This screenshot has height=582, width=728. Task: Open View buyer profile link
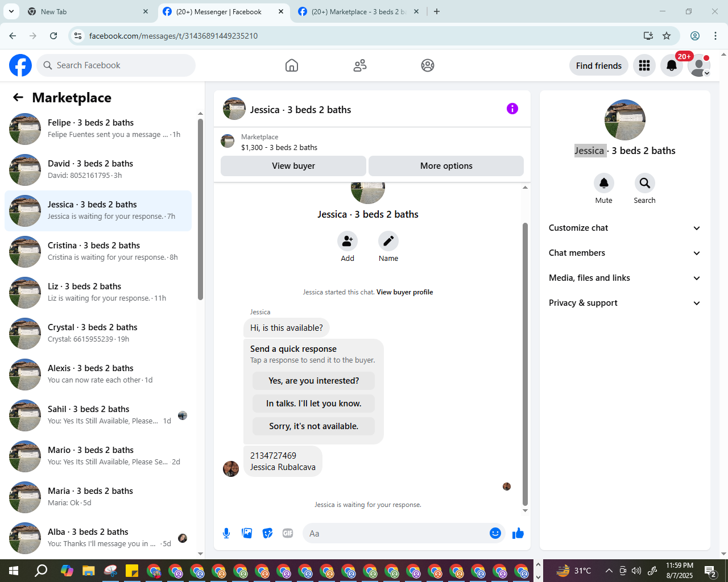(x=405, y=292)
